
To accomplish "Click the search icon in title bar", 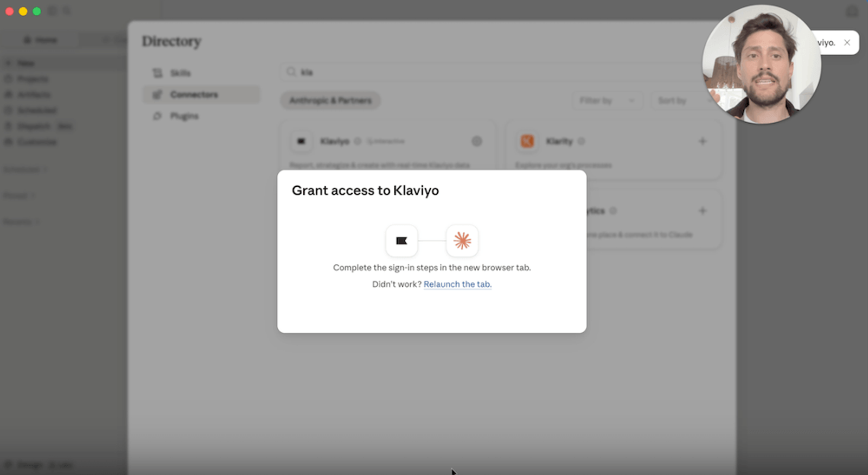I will coord(67,11).
